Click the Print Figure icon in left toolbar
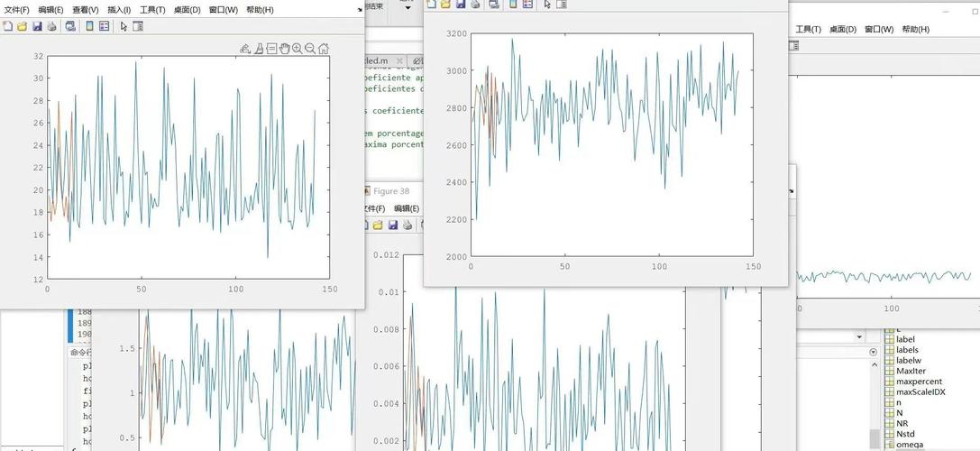This screenshot has height=451, width=980. [51, 26]
